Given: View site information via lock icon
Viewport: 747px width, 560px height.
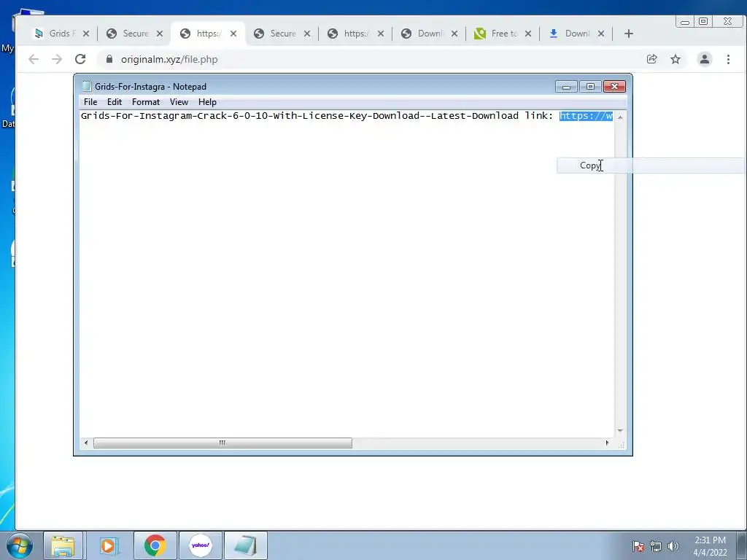Looking at the screenshot, I should click(x=109, y=59).
